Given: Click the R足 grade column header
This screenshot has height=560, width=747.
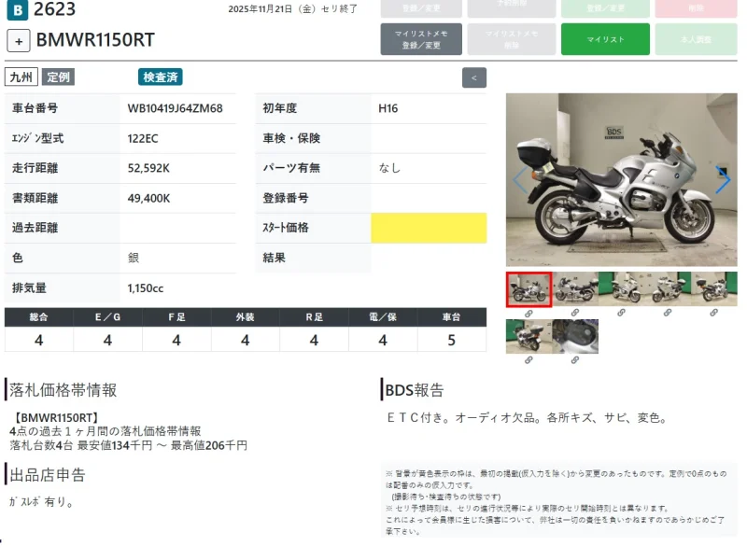Looking at the screenshot, I should click(314, 317).
